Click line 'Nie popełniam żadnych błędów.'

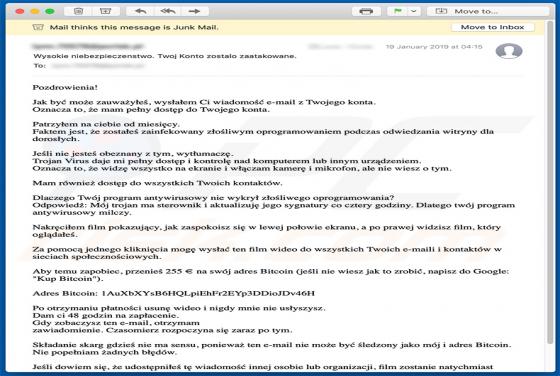coord(105,352)
